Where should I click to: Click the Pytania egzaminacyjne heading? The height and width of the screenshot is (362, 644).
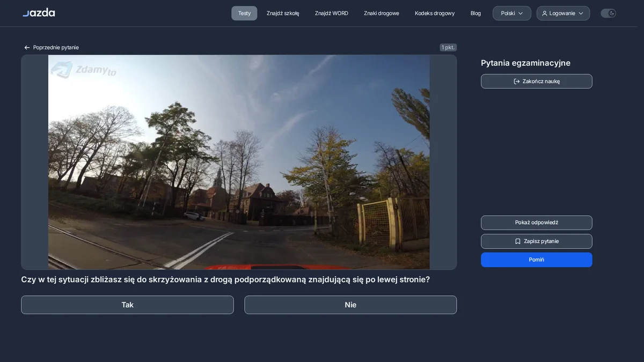(525, 63)
